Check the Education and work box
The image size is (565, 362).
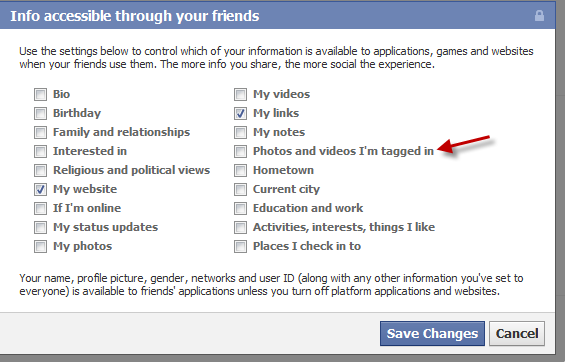(240, 208)
